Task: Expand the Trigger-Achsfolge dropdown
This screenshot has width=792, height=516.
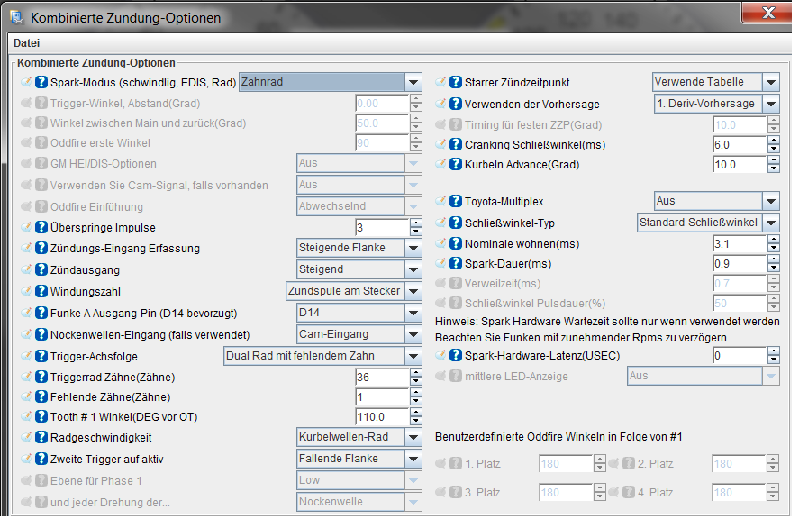Action: tap(413, 355)
